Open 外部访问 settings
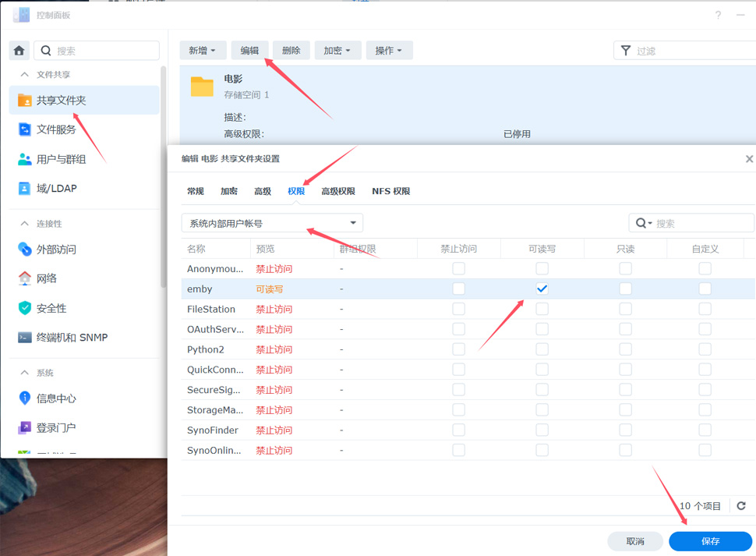The image size is (756, 556). pyautogui.click(x=56, y=250)
